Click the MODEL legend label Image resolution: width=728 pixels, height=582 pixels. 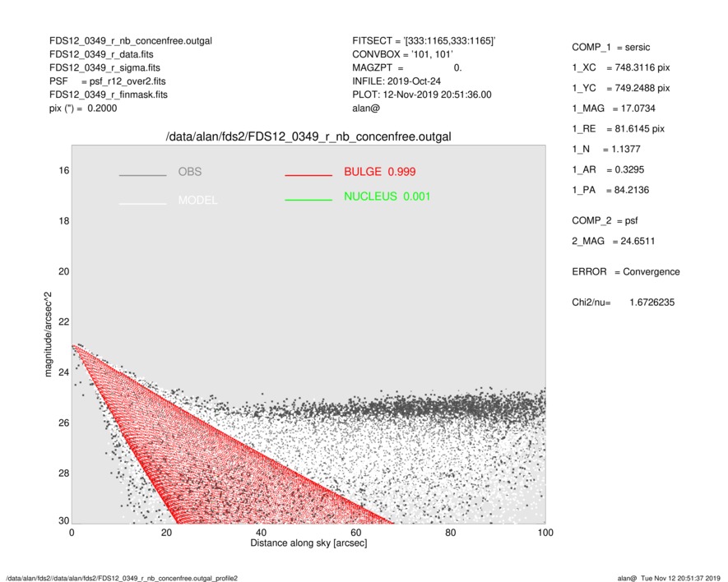(x=197, y=201)
